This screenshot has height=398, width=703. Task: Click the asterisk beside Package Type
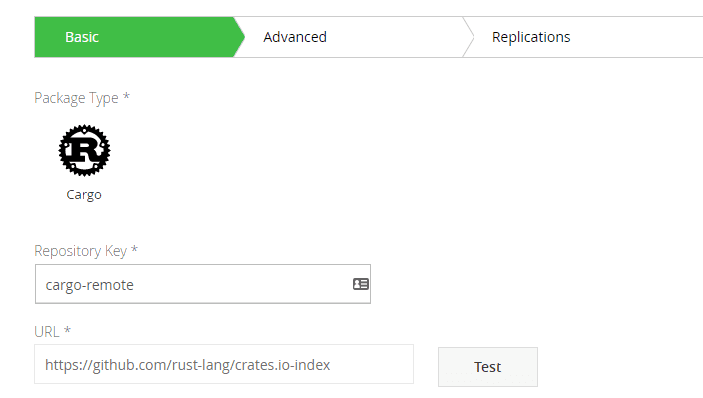[126, 96]
